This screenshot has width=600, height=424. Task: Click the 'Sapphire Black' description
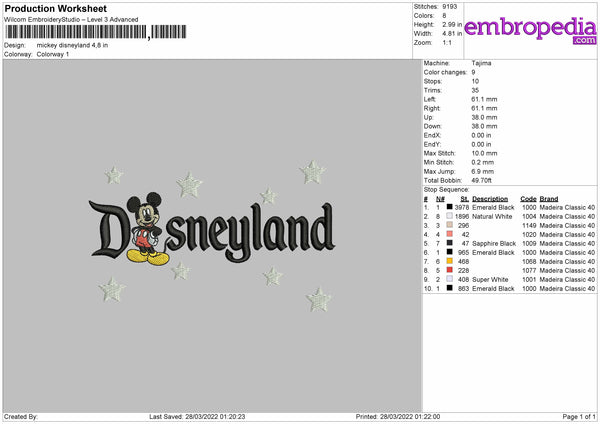(x=494, y=244)
